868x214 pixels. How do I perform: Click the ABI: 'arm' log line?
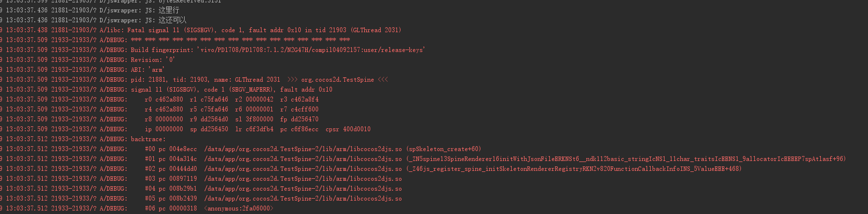pos(147,70)
